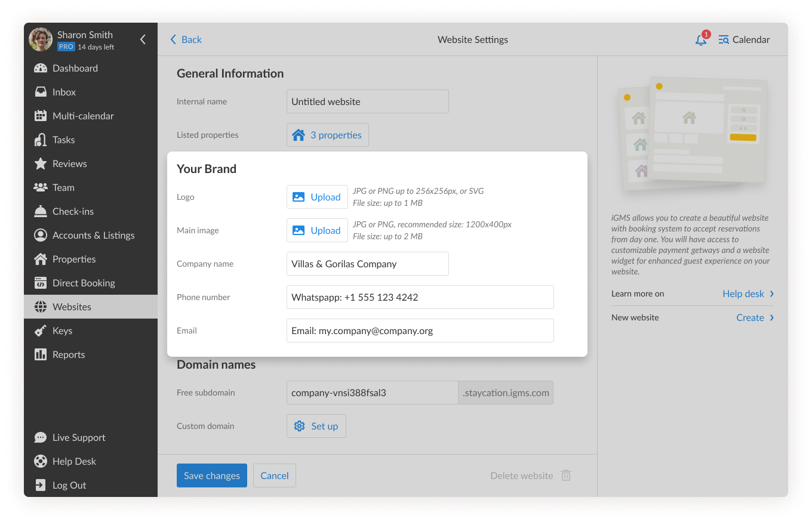Click the notification bell icon

(701, 40)
